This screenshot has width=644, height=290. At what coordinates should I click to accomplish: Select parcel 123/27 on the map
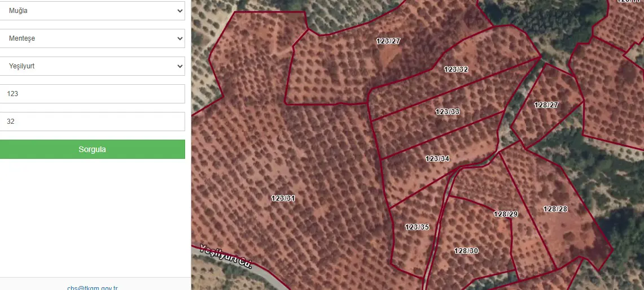tap(388, 41)
